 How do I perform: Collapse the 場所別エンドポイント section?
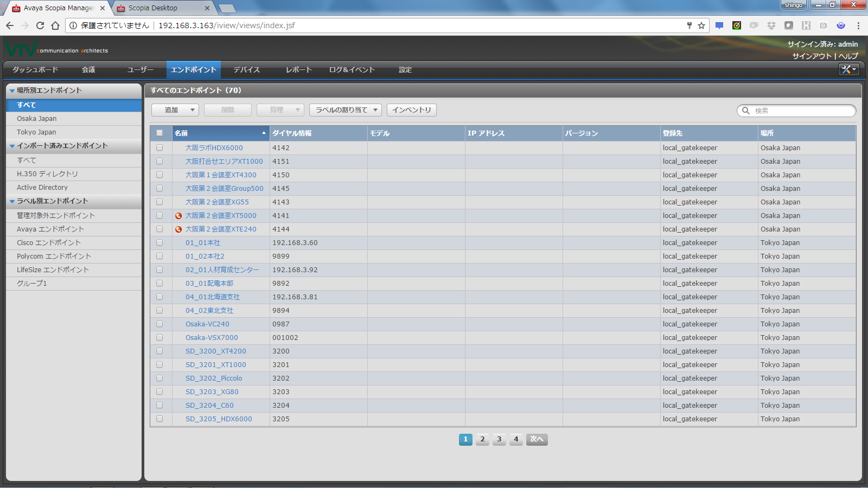coord(12,91)
